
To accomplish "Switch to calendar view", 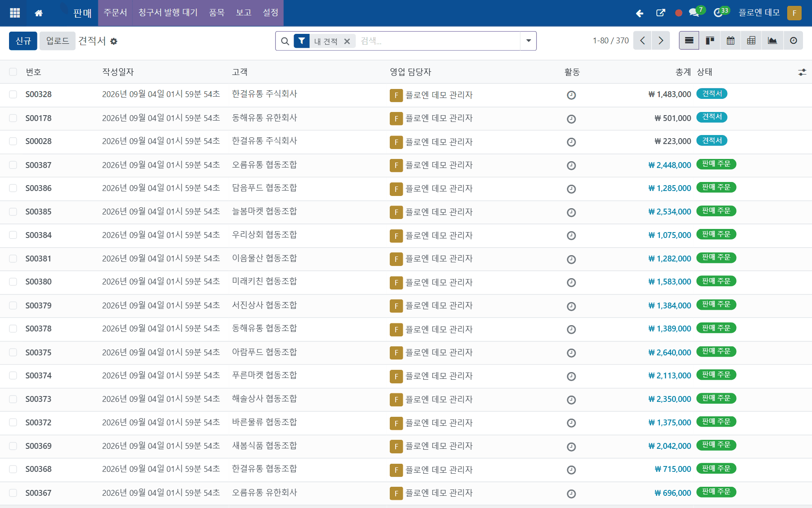I will point(730,41).
